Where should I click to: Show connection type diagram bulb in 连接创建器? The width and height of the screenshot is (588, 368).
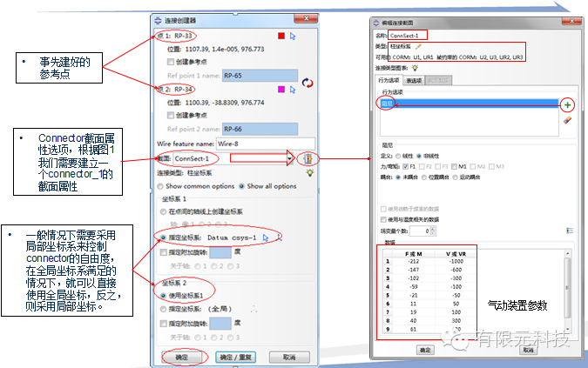[310, 172]
